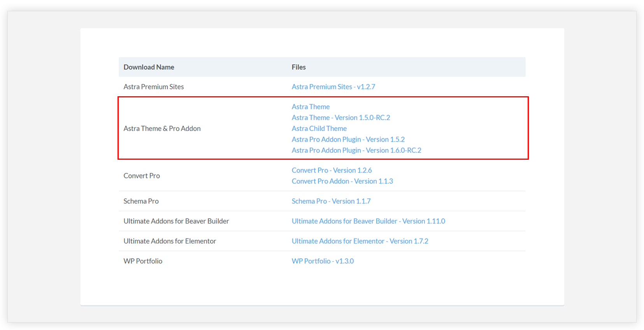Image resolution: width=644 pixels, height=330 pixels.
Task: Download Ultimate Addons for Elementor - Version 1.7.2
Action: click(x=360, y=241)
